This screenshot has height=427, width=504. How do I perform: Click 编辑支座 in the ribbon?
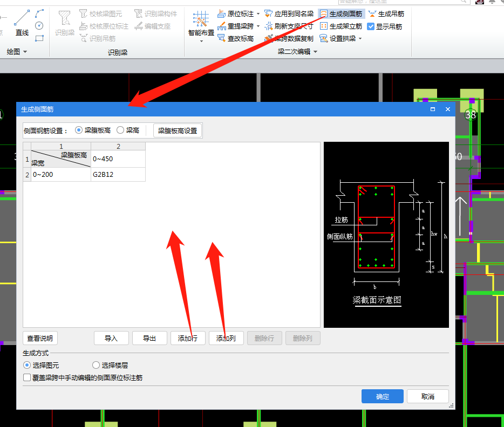coord(153,26)
